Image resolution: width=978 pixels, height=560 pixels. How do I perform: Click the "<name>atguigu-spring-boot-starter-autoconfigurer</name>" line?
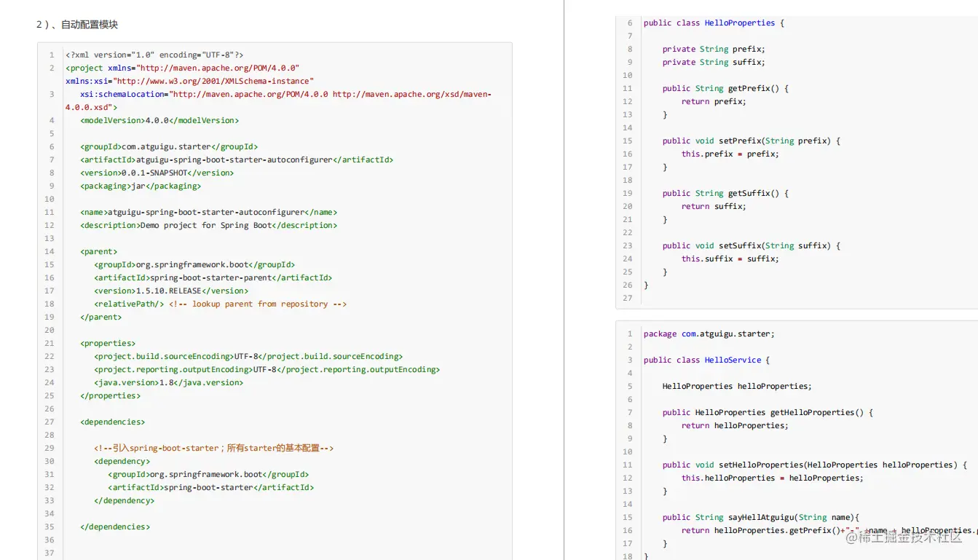209,212
